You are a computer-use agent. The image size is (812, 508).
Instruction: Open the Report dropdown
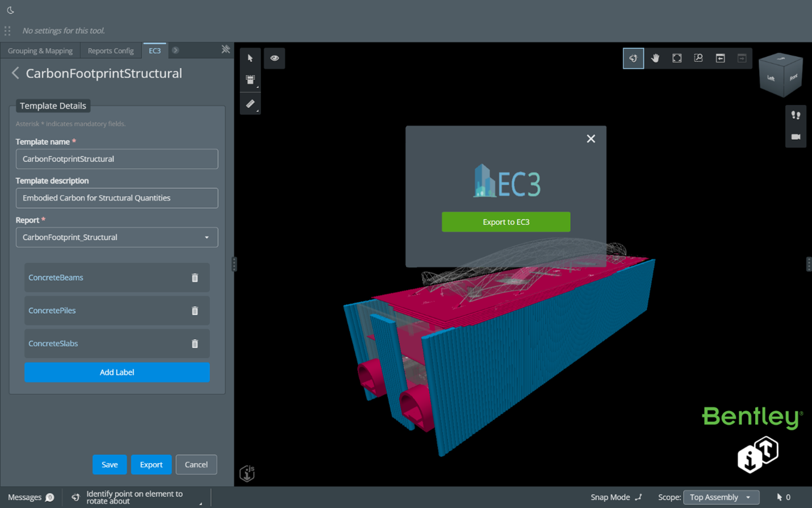coord(116,237)
